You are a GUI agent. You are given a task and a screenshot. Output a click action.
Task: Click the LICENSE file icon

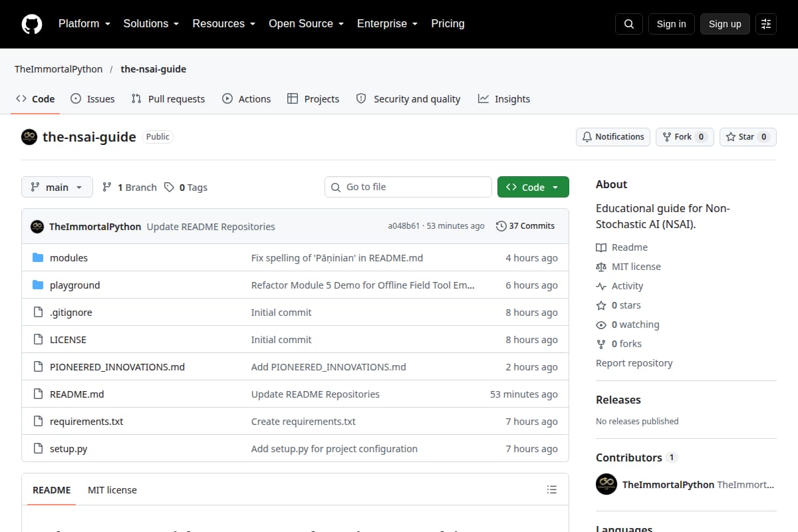38,340
